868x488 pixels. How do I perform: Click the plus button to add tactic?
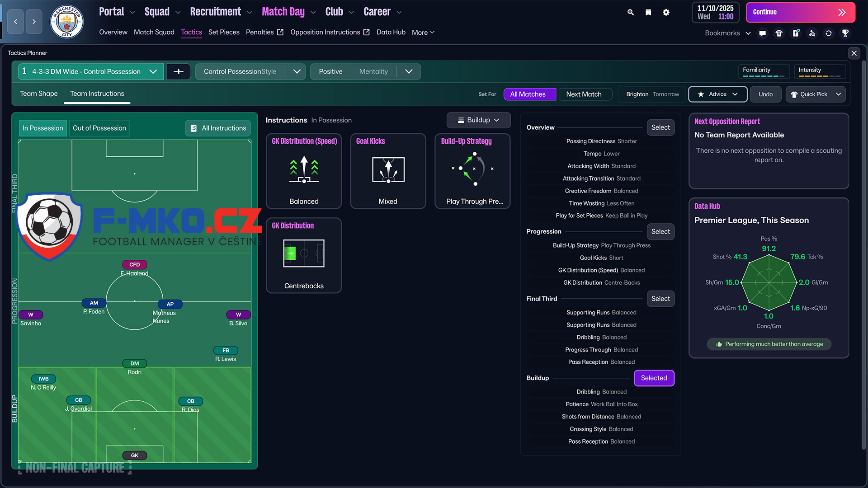coord(178,71)
